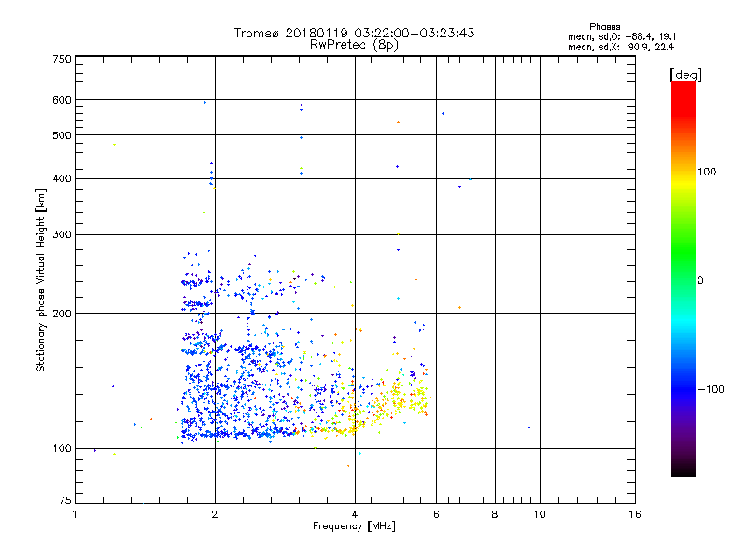This screenshot has height=560, width=747.
Task: Click the colorbar tick label '100'
Action: click(707, 172)
